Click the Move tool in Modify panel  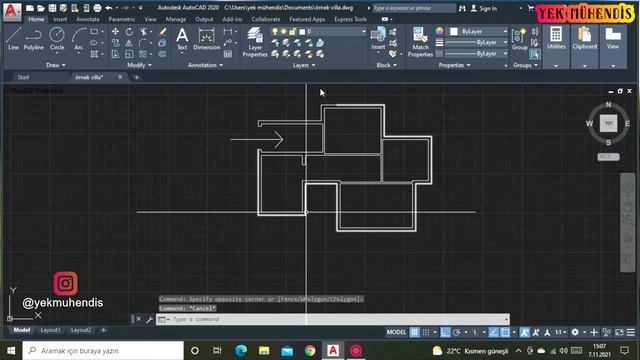[116, 32]
